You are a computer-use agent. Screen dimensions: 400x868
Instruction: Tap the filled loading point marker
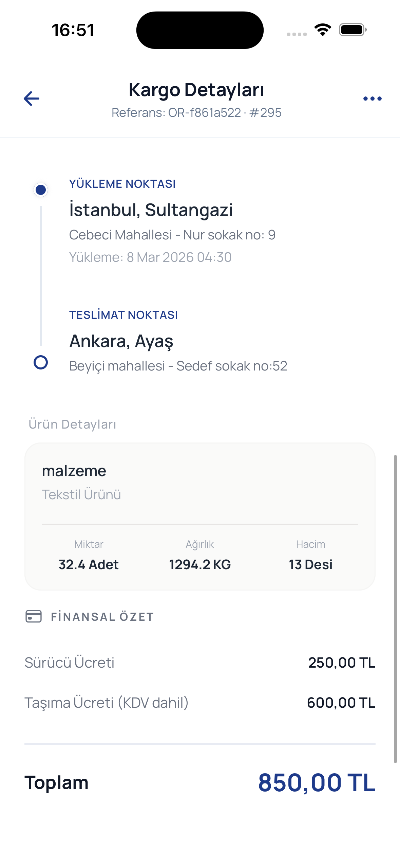(x=41, y=190)
